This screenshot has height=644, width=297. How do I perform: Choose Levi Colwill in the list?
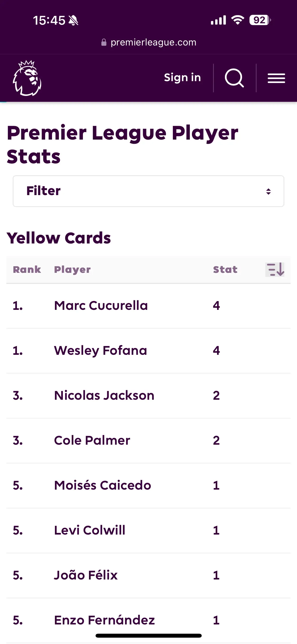(148, 531)
